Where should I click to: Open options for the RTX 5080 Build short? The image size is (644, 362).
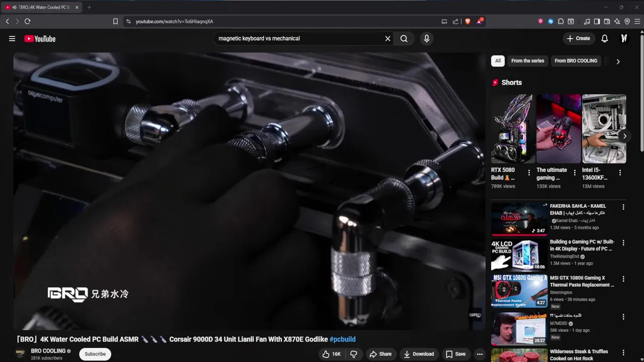click(x=529, y=173)
